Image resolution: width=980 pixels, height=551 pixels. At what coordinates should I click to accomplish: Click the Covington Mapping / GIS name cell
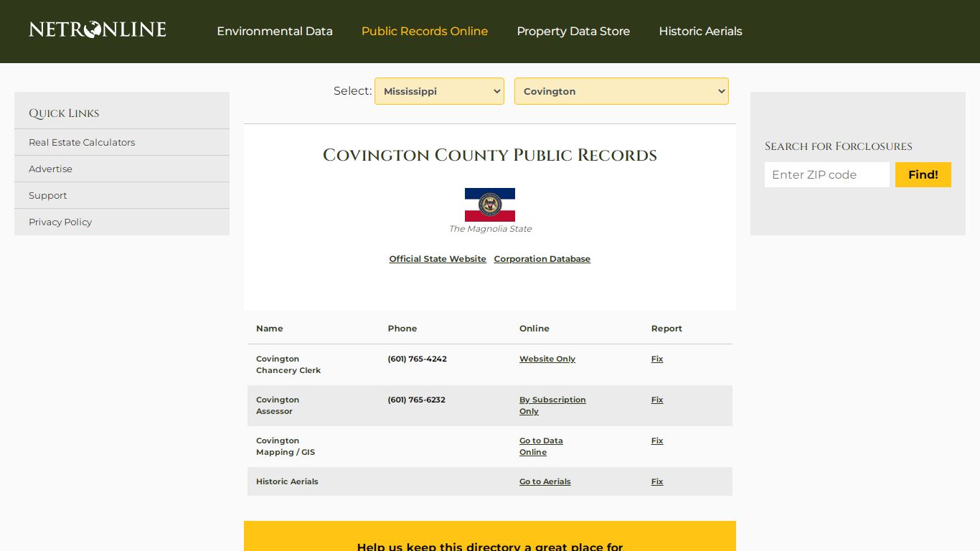(286, 446)
